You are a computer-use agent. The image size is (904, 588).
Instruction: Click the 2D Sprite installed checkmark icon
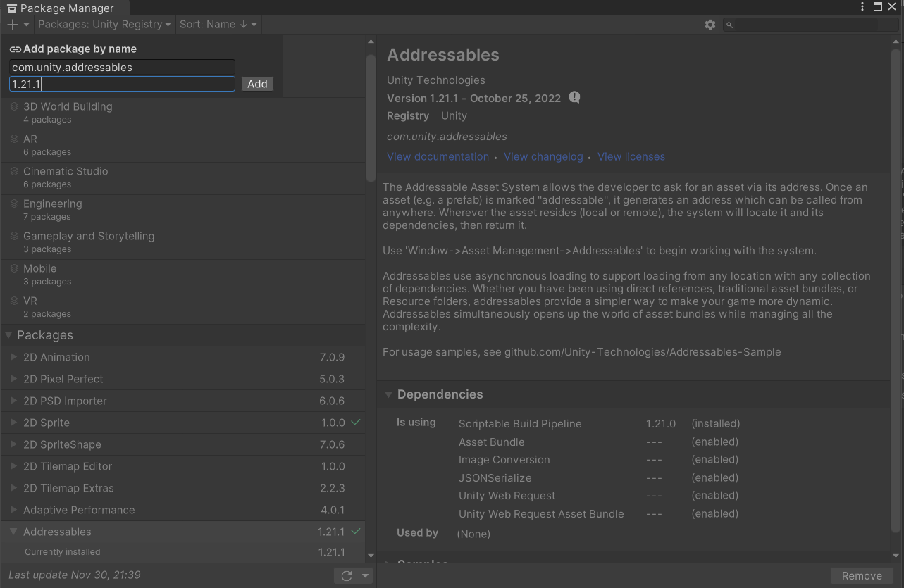coord(356,423)
